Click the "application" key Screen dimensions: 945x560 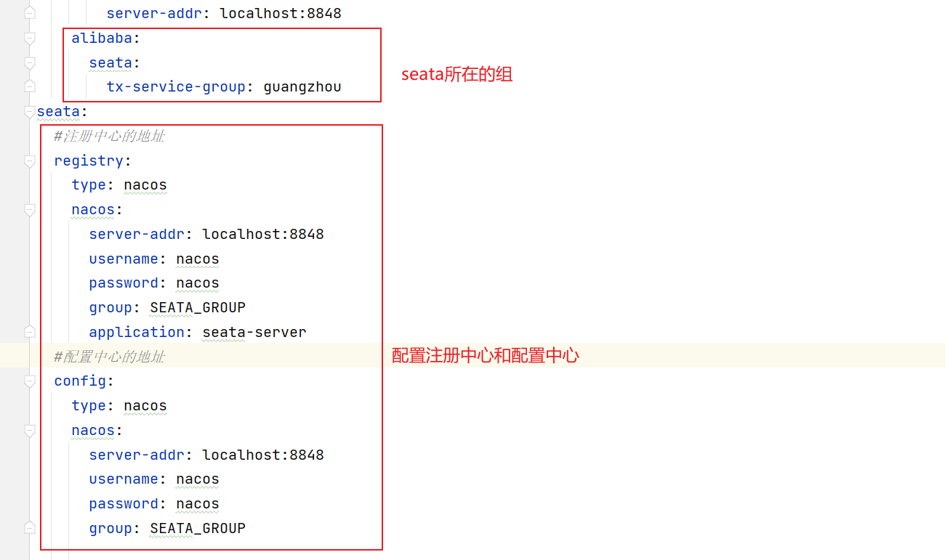[137, 332]
